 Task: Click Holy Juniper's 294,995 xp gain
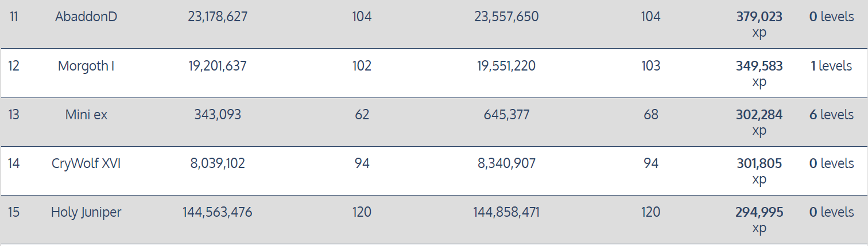[759, 220]
